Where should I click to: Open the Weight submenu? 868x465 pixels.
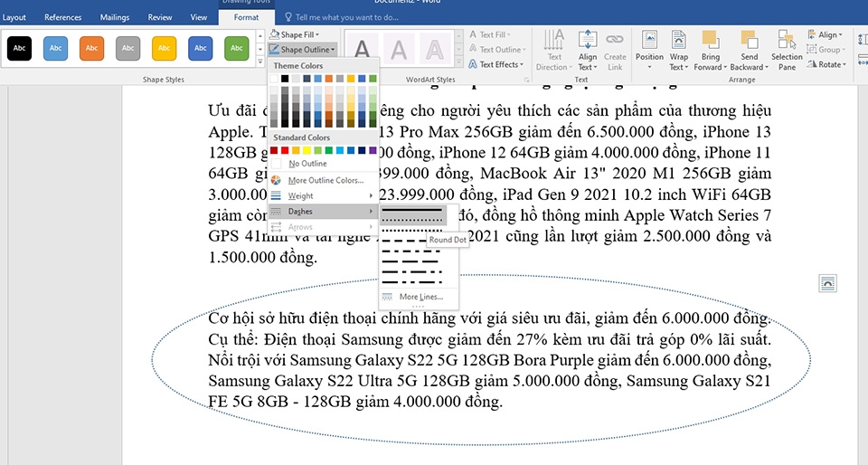[x=323, y=195]
